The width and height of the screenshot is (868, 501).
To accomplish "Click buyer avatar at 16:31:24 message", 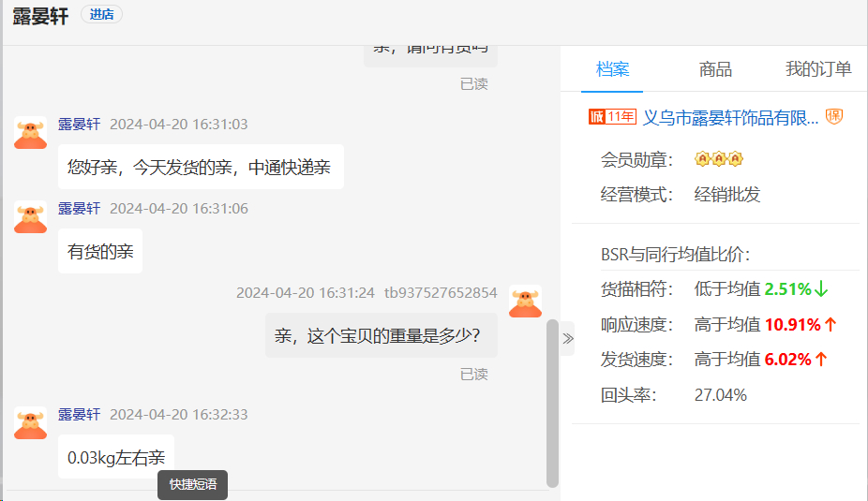I will click(525, 302).
